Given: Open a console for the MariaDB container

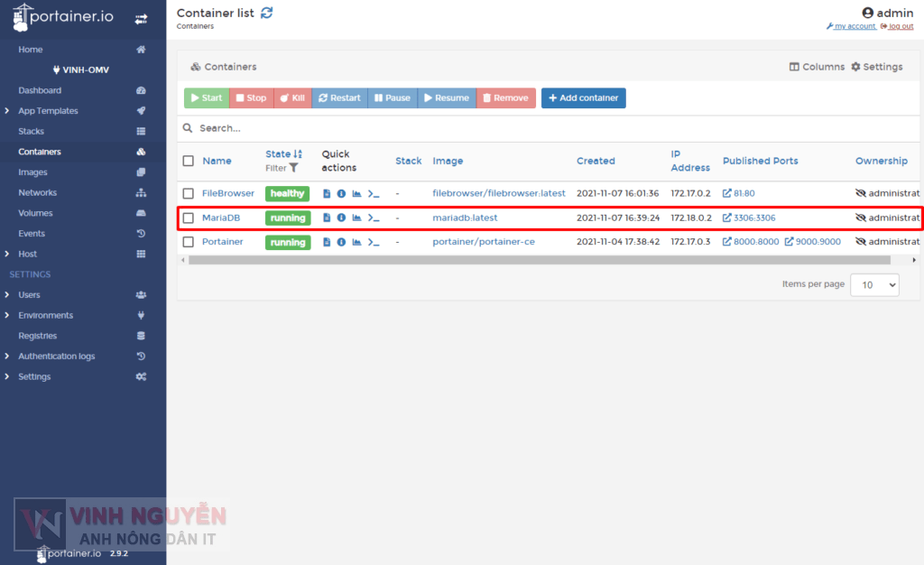Looking at the screenshot, I should (372, 218).
